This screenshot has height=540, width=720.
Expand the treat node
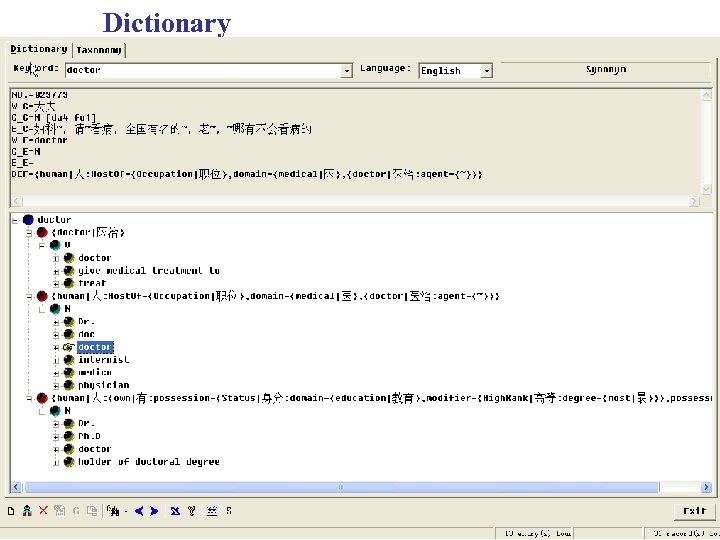(x=56, y=284)
